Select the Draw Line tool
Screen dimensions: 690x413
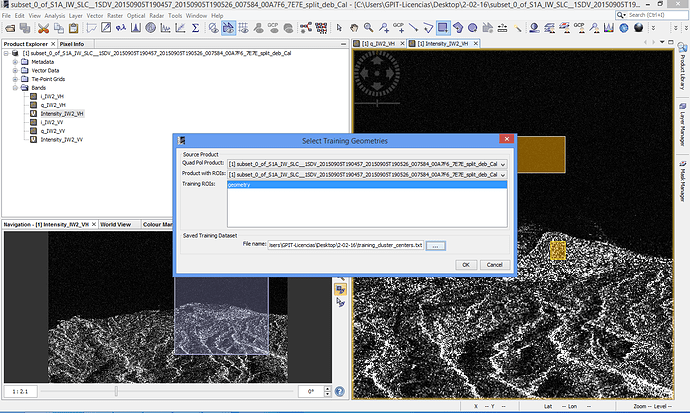(x=413, y=28)
